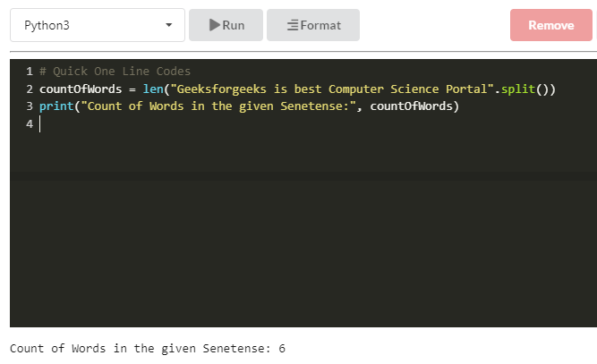597x364 pixels.
Task: Click the Run button
Action: tap(226, 25)
